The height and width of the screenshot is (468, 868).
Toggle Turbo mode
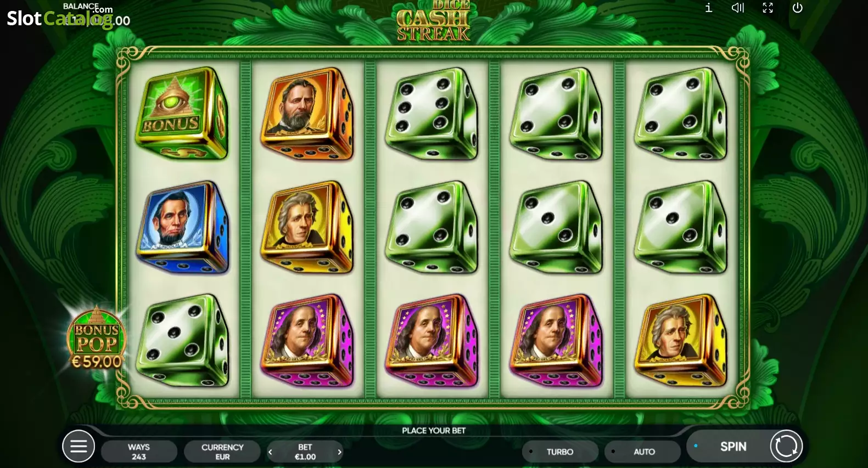(x=560, y=452)
